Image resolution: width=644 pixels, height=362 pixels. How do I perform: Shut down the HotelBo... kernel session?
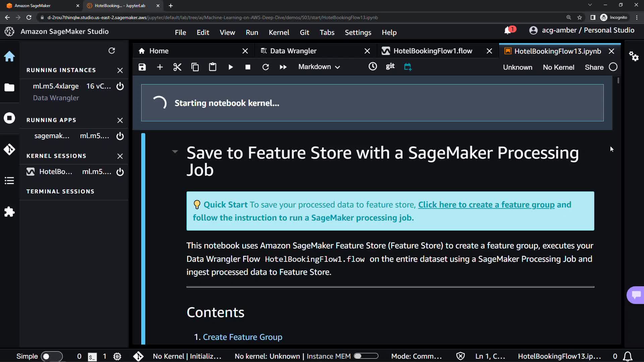tap(120, 172)
